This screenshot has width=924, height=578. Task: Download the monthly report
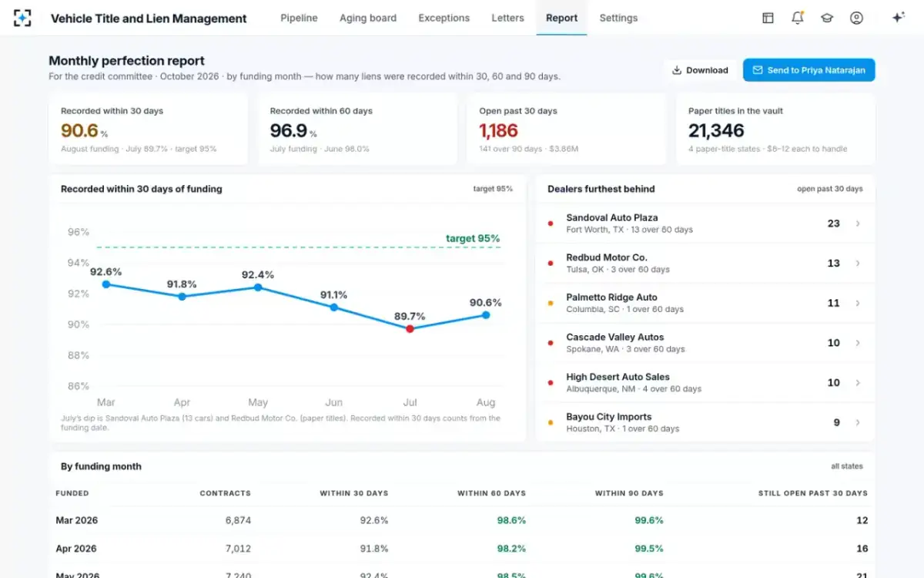(x=700, y=70)
